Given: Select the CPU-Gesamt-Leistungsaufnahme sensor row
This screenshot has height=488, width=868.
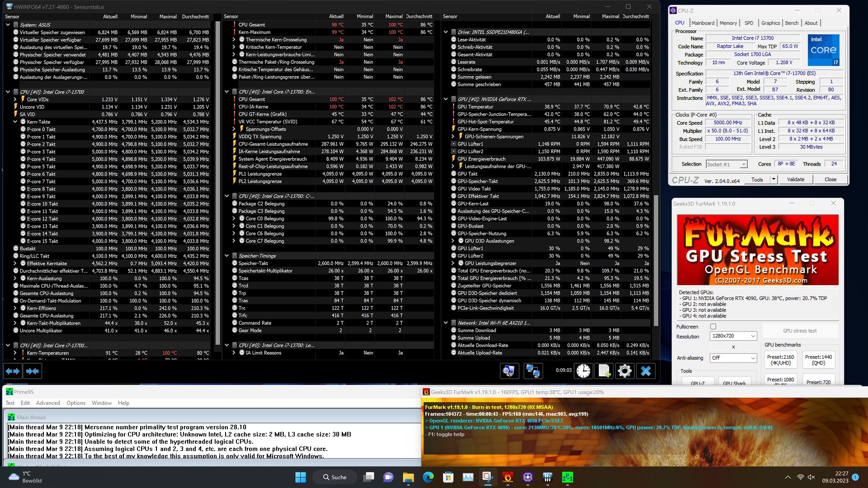Looking at the screenshot, I should tap(332, 144).
